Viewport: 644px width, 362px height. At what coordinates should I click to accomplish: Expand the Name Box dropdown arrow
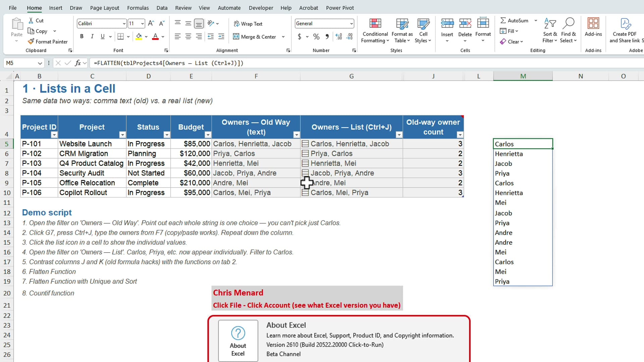(40, 63)
